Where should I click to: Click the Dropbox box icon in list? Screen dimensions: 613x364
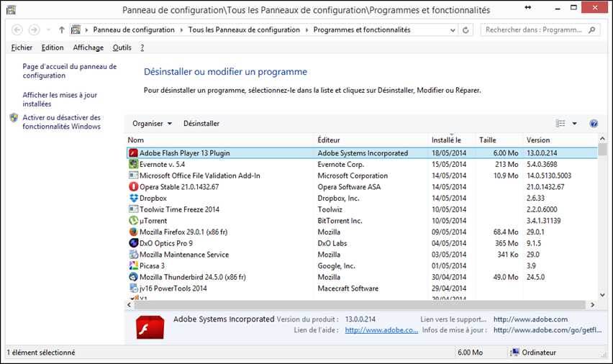pos(134,199)
